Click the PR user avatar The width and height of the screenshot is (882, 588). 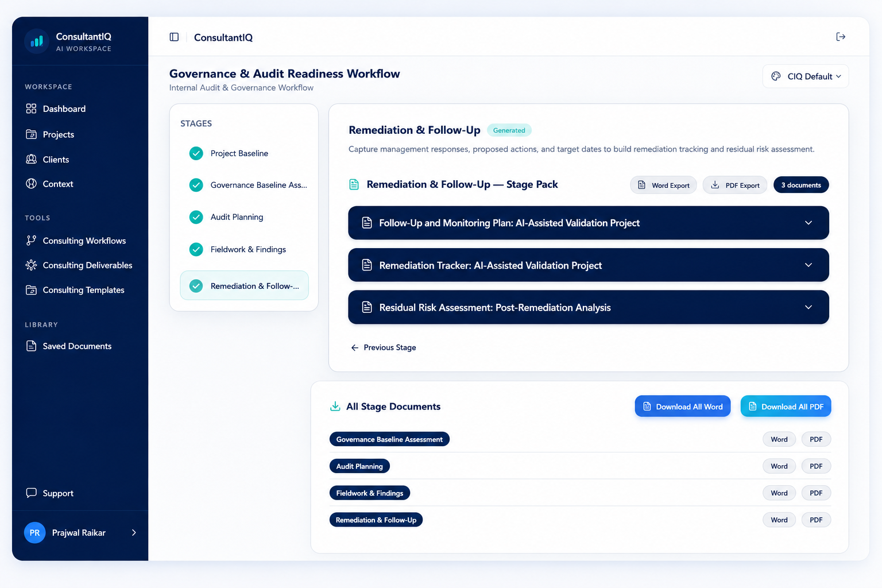34,533
